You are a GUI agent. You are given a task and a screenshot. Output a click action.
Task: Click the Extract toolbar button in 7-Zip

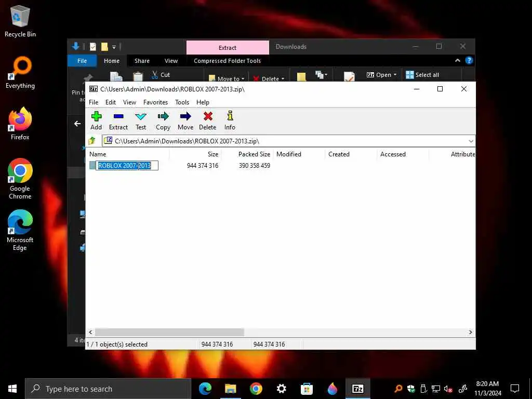[x=118, y=121]
